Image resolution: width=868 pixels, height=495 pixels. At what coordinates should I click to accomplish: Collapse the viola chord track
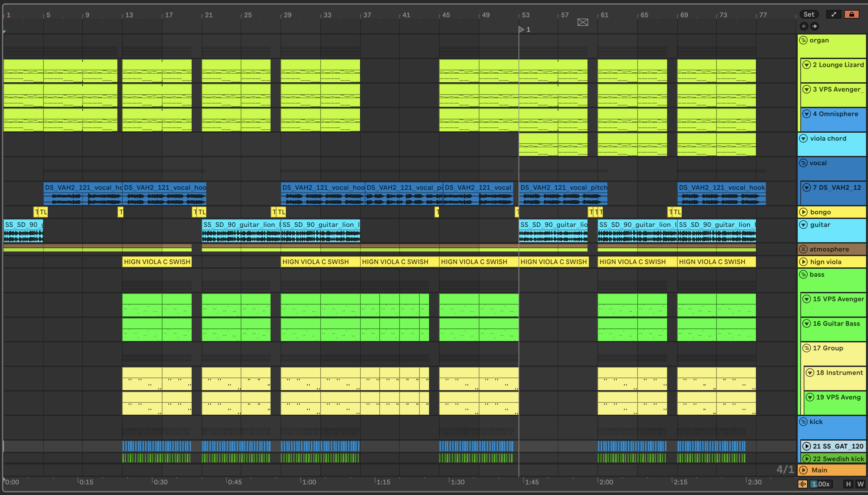[803, 138]
